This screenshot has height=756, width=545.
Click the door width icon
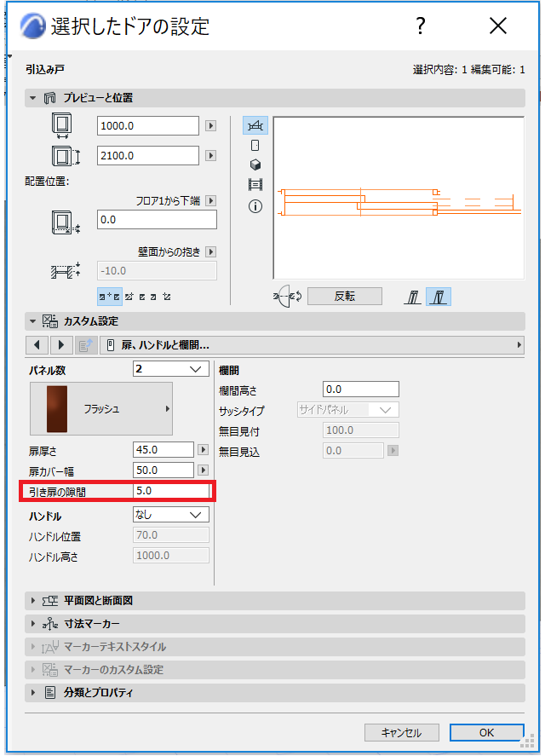[62, 125]
